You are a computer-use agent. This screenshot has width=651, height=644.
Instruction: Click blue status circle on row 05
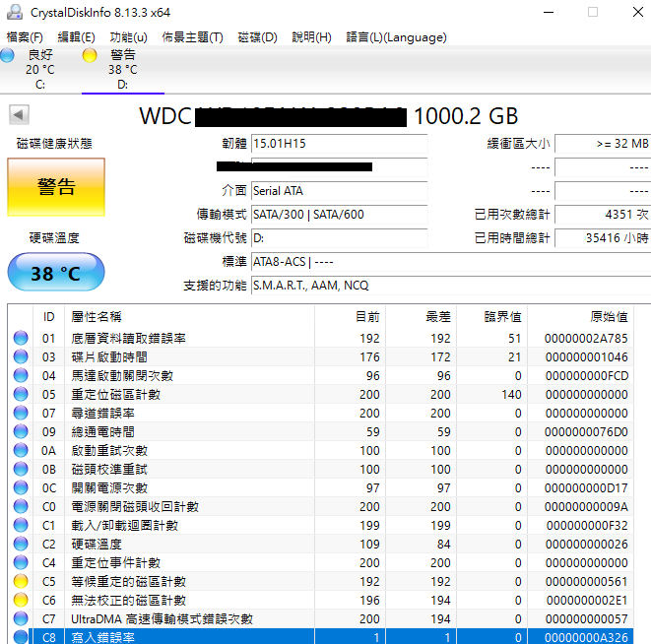pyautogui.click(x=21, y=394)
